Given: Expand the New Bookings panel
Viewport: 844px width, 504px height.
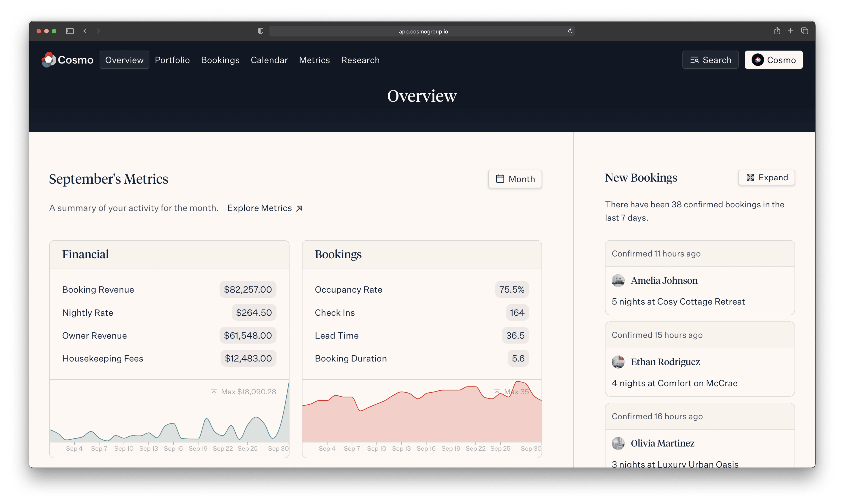Looking at the screenshot, I should tap(767, 178).
